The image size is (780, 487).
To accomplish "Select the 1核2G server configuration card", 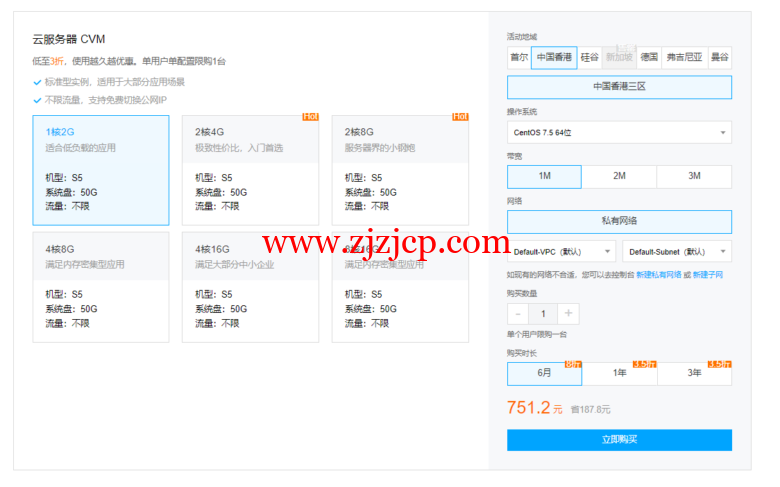I will 100,170.
